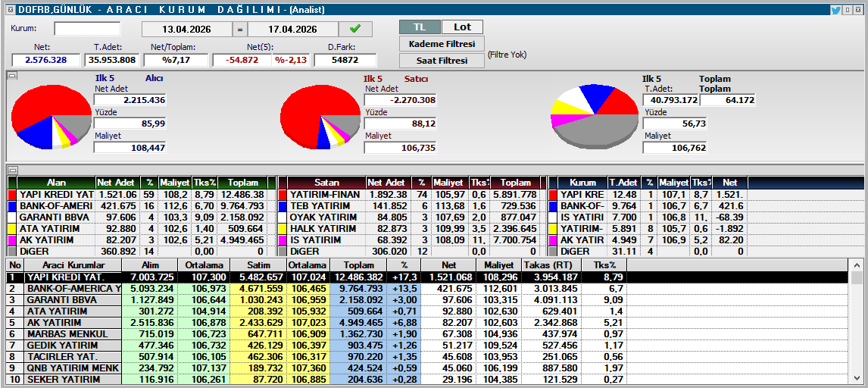Focus the Kurum input field
The width and height of the screenshot is (868, 388).
[x=87, y=29]
